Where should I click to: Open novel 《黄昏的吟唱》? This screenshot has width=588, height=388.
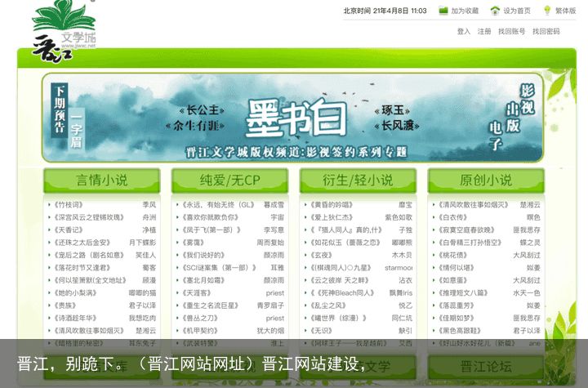tap(332, 205)
